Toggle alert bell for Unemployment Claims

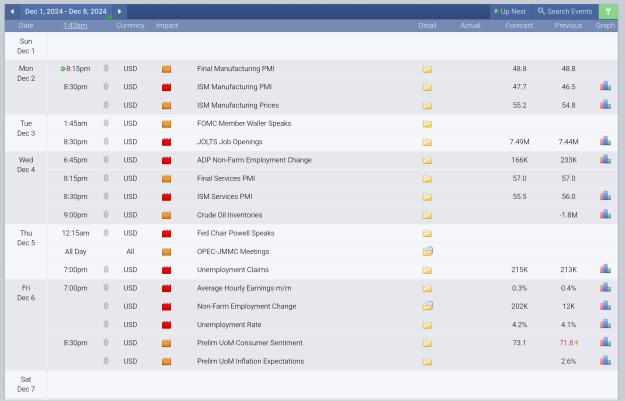[106, 269]
